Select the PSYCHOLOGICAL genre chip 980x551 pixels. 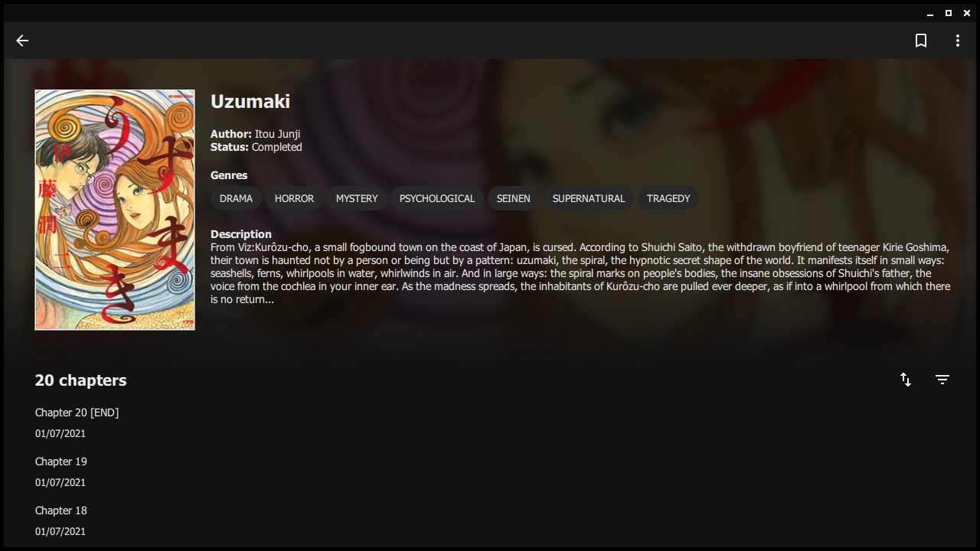click(x=437, y=198)
